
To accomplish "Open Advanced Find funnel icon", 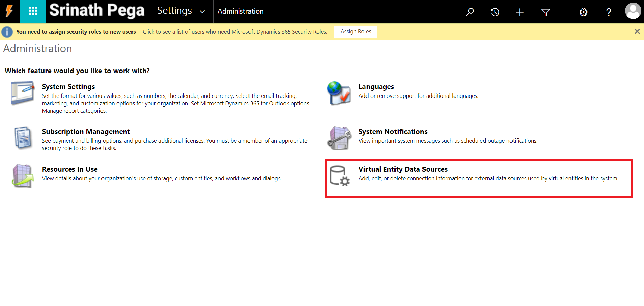I will (x=546, y=12).
